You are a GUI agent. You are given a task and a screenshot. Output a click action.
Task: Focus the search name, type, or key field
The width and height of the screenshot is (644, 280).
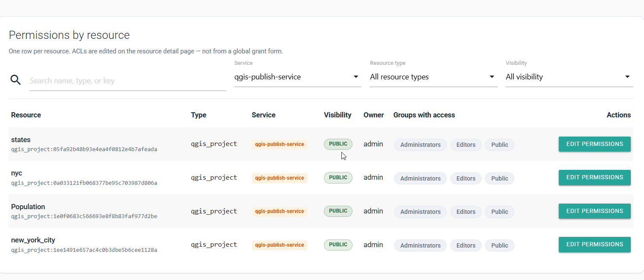tap(127, 81)
